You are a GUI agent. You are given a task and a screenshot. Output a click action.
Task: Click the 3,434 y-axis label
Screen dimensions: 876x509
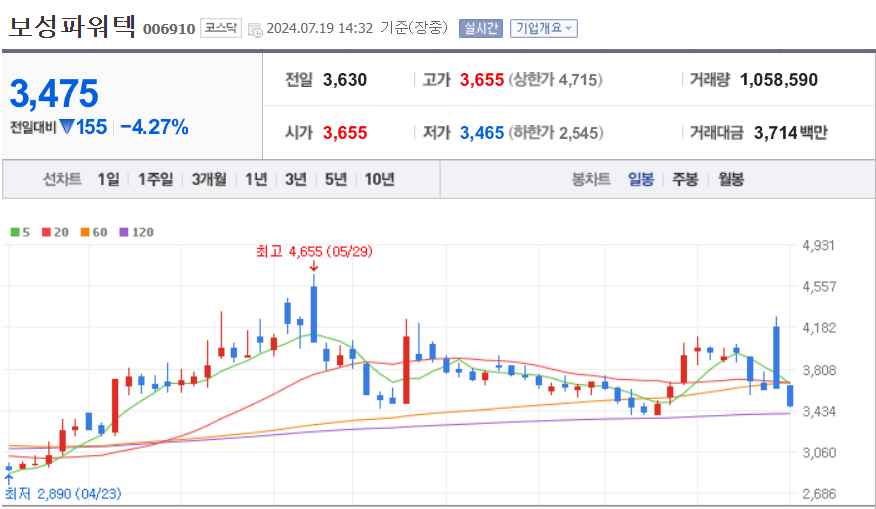819,412
